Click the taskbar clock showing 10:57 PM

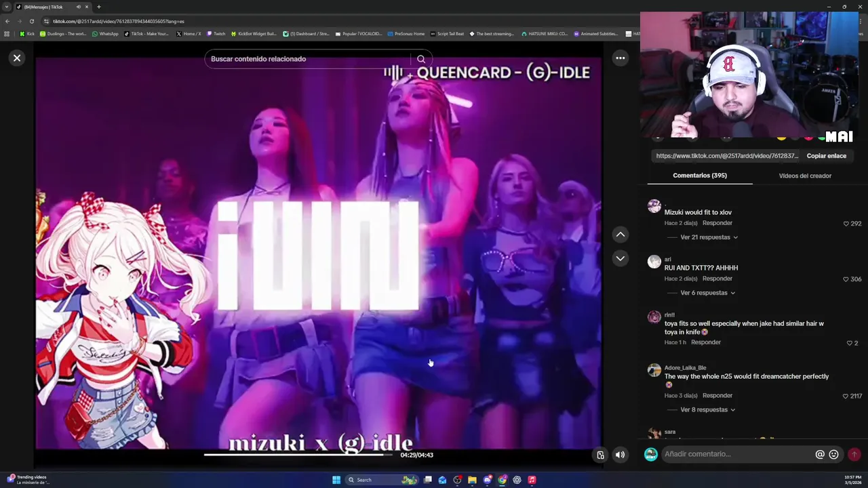click(852, 480)
